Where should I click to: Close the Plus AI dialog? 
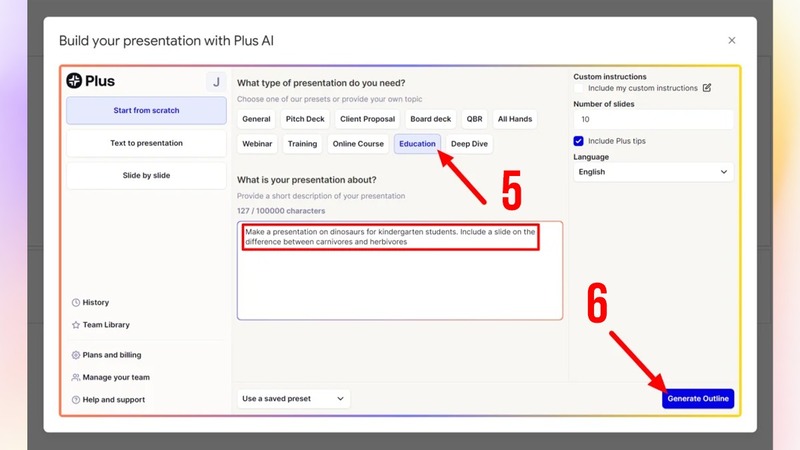point(732,40)
